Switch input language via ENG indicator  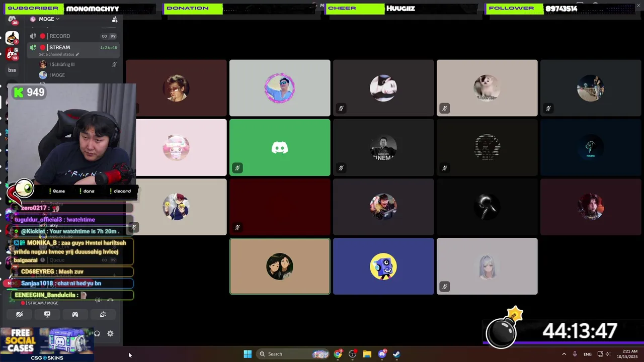(587, 354)
